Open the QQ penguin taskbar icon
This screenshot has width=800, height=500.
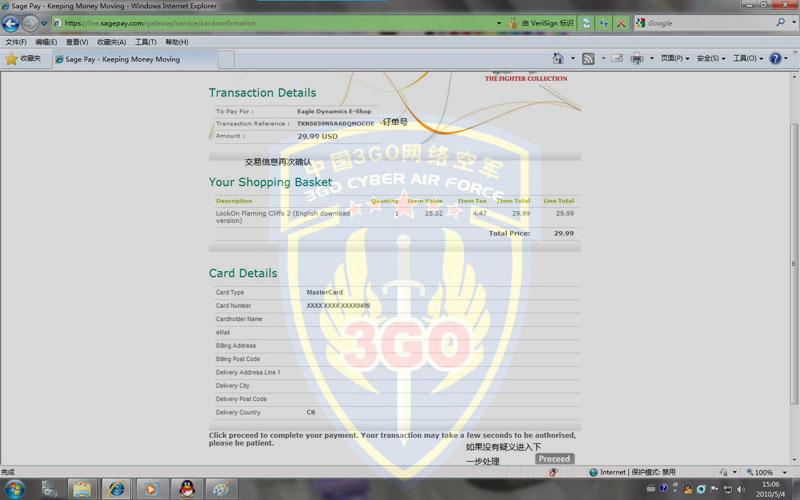[187, 489]
